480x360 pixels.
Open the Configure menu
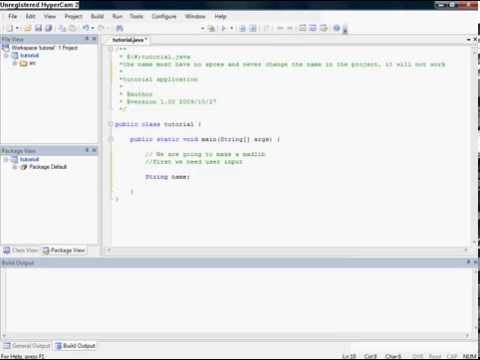click(x=164, y=16)
